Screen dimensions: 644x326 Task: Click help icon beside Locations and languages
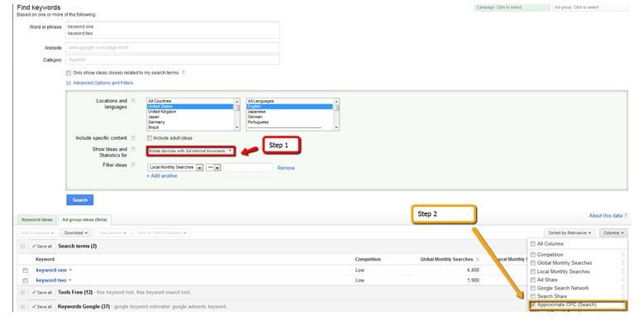[x=132, y=101]
